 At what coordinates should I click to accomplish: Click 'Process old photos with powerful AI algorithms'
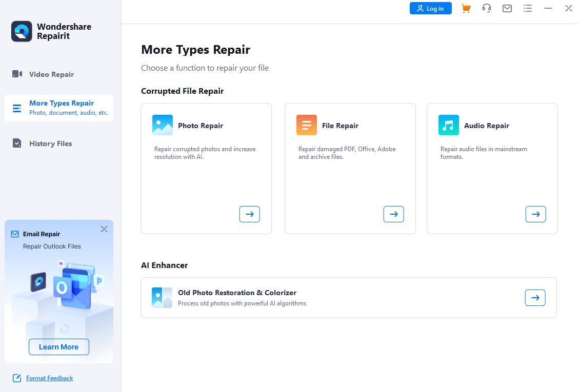pyautogui.click(x=242, y=303)
